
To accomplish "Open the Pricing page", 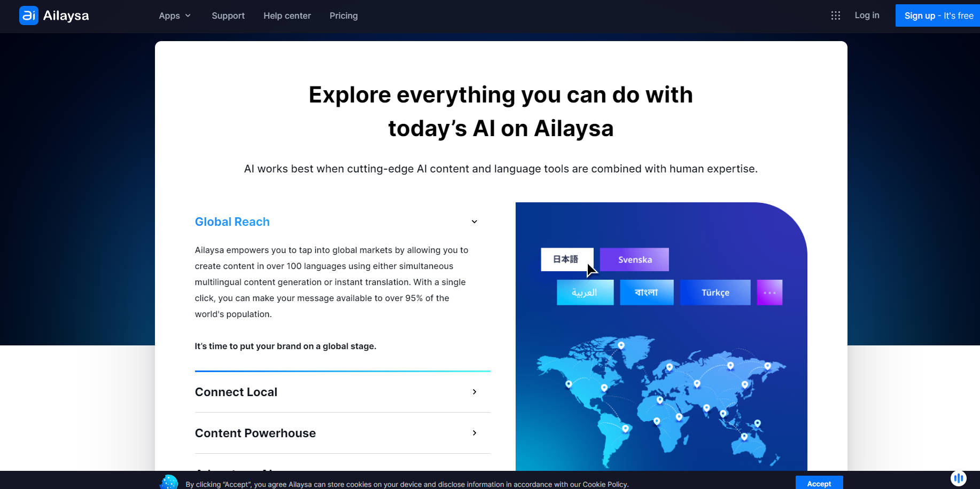I will tap(344, 16).
